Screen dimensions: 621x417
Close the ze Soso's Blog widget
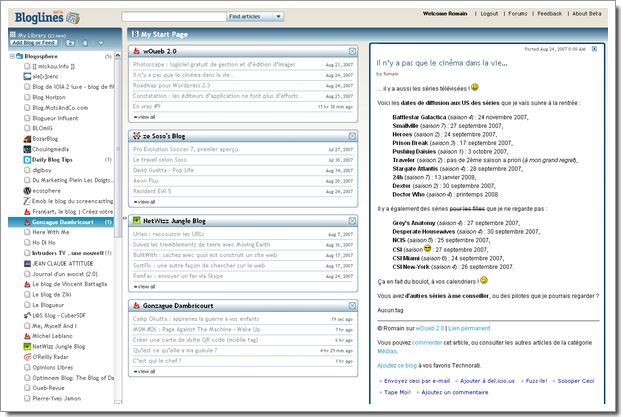pyautogui.click(x=352, y=136)
